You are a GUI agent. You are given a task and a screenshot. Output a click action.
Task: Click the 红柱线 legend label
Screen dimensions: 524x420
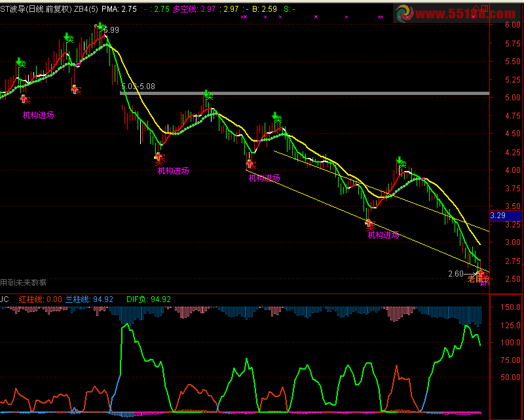click(x=39, y=299)
